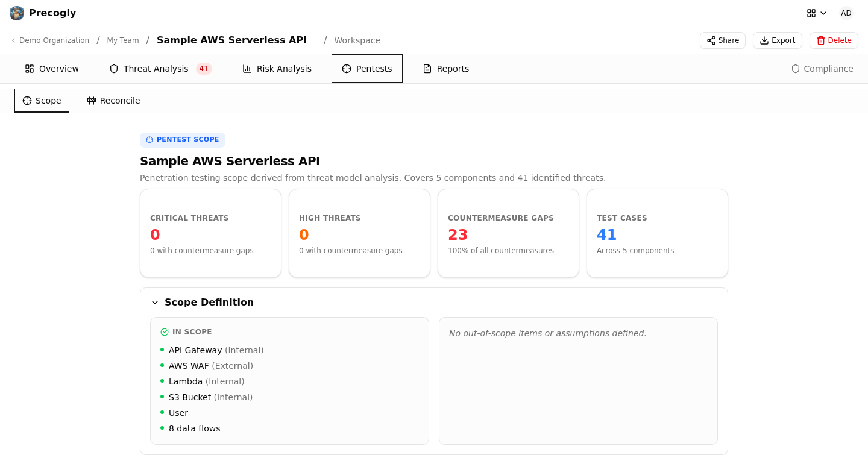The height and width of the screenshot is (458, 868).
Task: Select the Lambda scope item
Action: click(x=206, y=381)
